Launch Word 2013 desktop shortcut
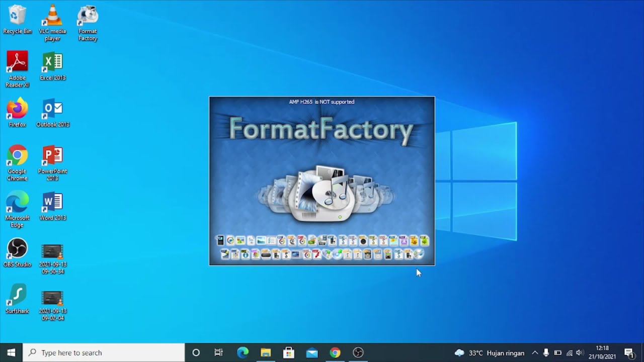Screen dimensions: 644x362 click(x=52, y=206)
